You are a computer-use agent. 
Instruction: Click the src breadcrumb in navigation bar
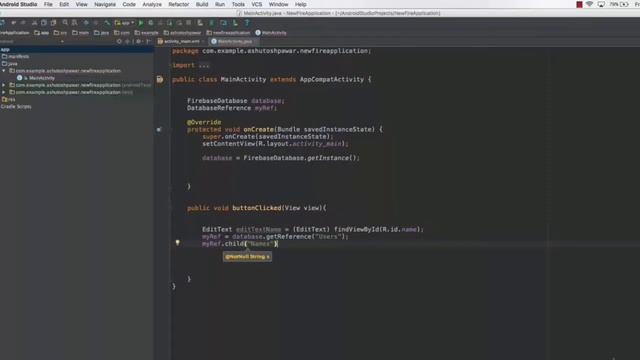click(60, 33)
